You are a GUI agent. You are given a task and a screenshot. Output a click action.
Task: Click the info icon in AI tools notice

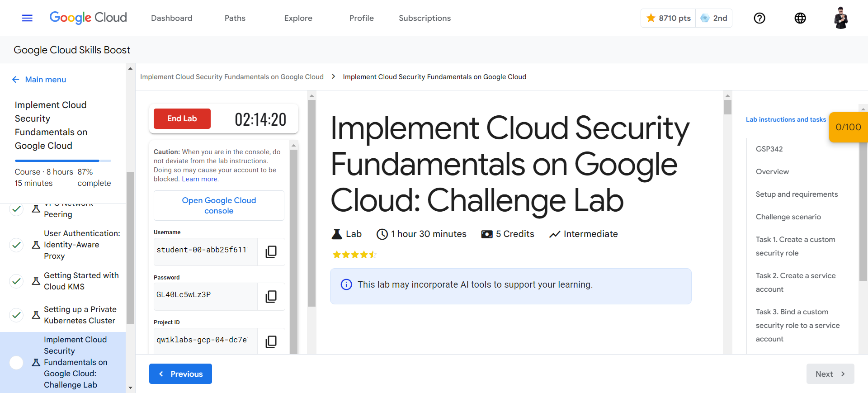pos(346,284)
